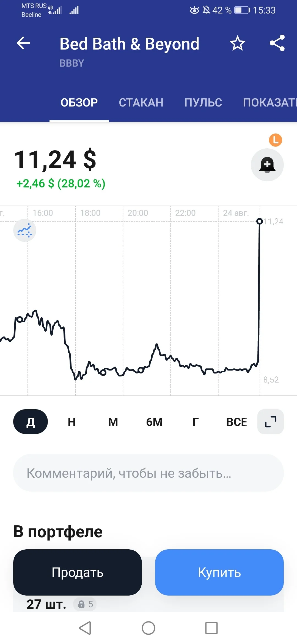Open the Пульс tab
The height and width of the screenshot is (644, 297).
[203, 103]
